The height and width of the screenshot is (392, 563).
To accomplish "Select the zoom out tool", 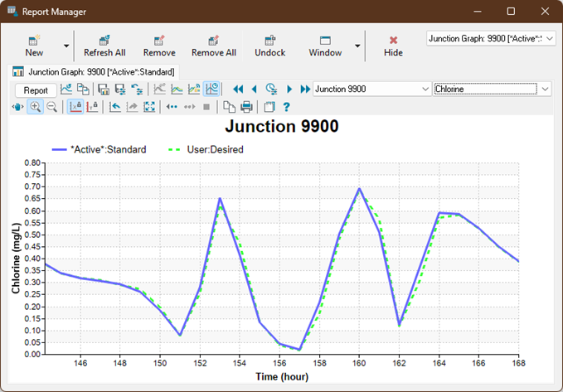I will (x=52, y=107).
